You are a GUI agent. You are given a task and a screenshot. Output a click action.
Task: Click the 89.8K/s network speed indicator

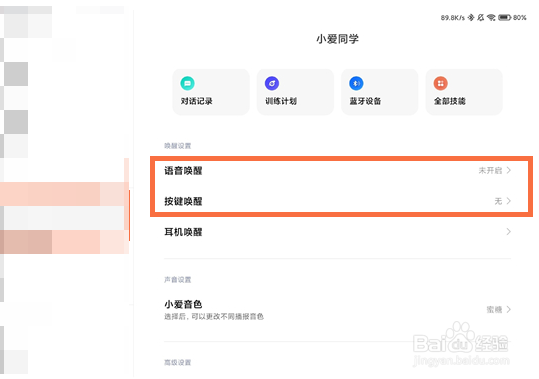click(453, 18)
